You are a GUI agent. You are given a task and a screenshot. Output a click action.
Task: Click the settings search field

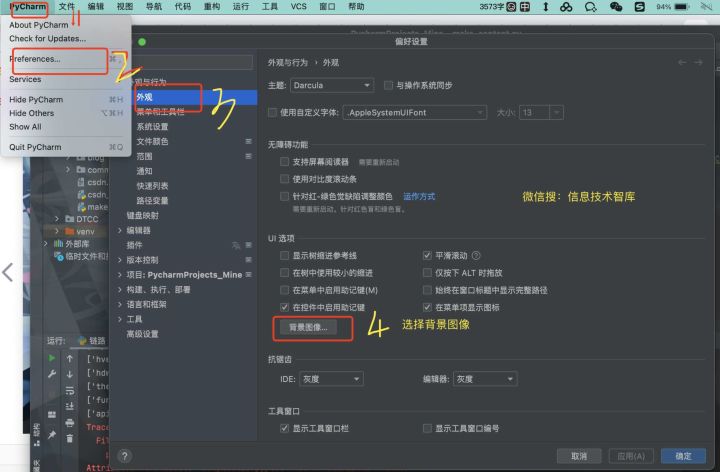point(190,62)
